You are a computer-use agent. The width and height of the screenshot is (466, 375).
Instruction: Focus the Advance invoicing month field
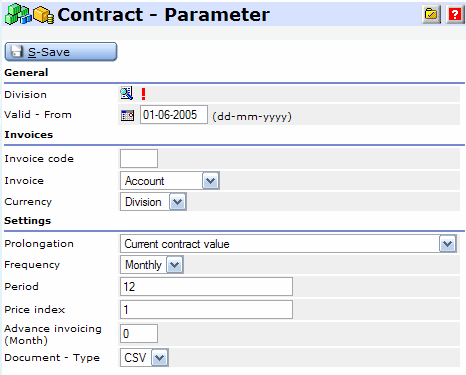[x=139, y=333]
